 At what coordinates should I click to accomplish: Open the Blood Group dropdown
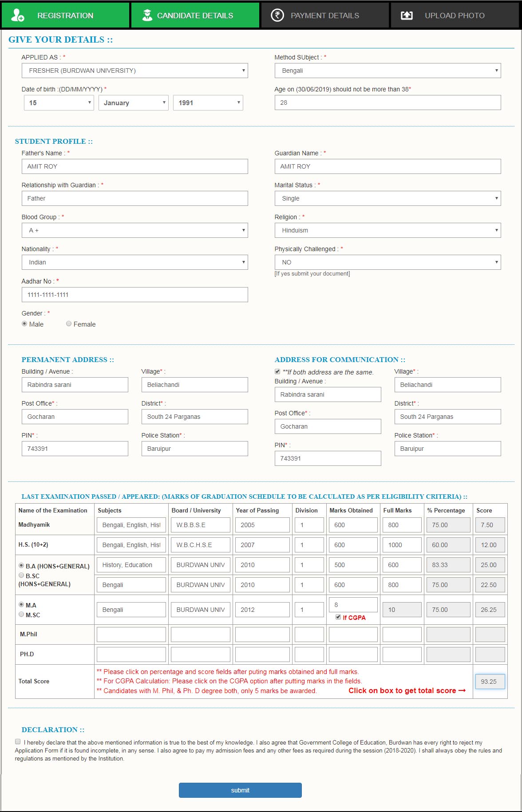(x=134, y=230)
